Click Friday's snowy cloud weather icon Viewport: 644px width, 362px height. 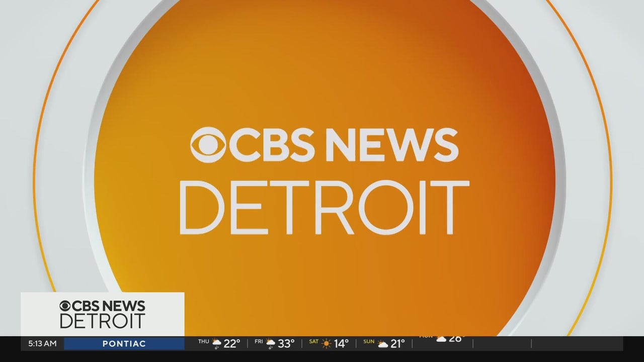click(271, 343)
